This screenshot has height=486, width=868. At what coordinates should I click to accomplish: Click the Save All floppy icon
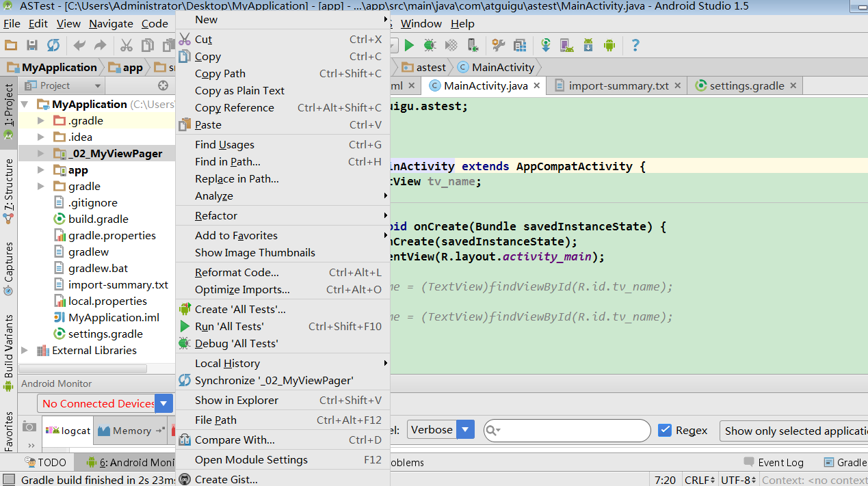32,45
